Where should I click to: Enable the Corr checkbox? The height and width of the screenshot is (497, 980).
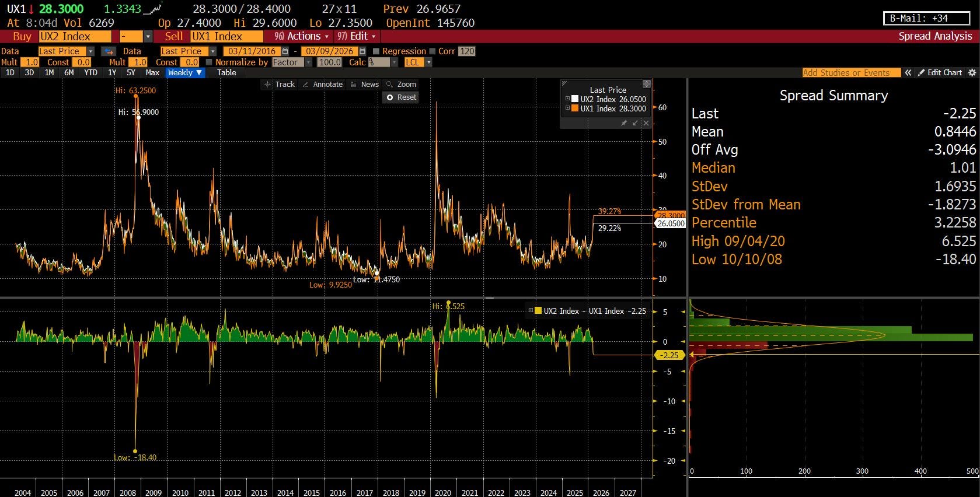point(433,51)
